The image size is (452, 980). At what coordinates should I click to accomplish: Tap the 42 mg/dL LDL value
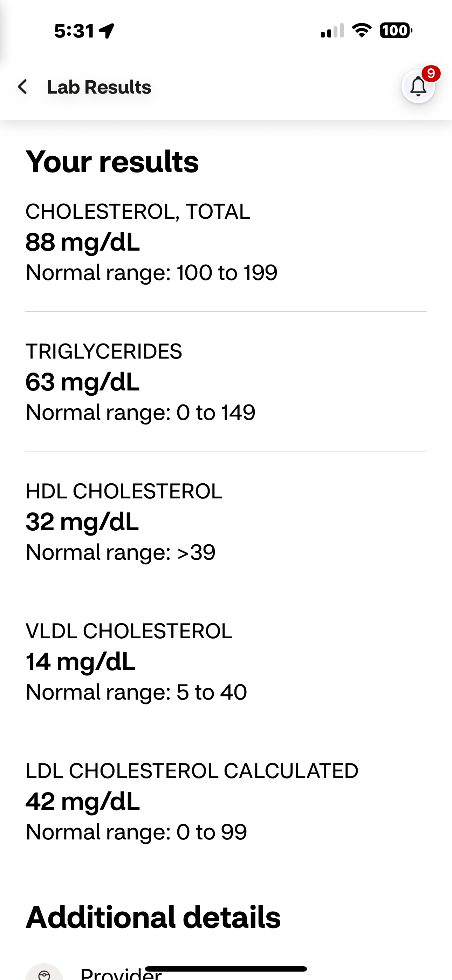(x=83, y=801)
